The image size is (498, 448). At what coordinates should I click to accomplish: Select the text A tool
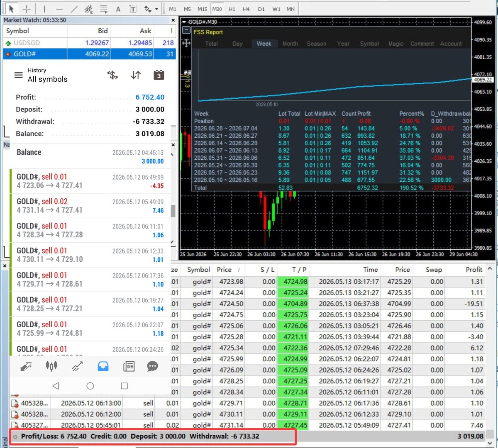point(118,9)
